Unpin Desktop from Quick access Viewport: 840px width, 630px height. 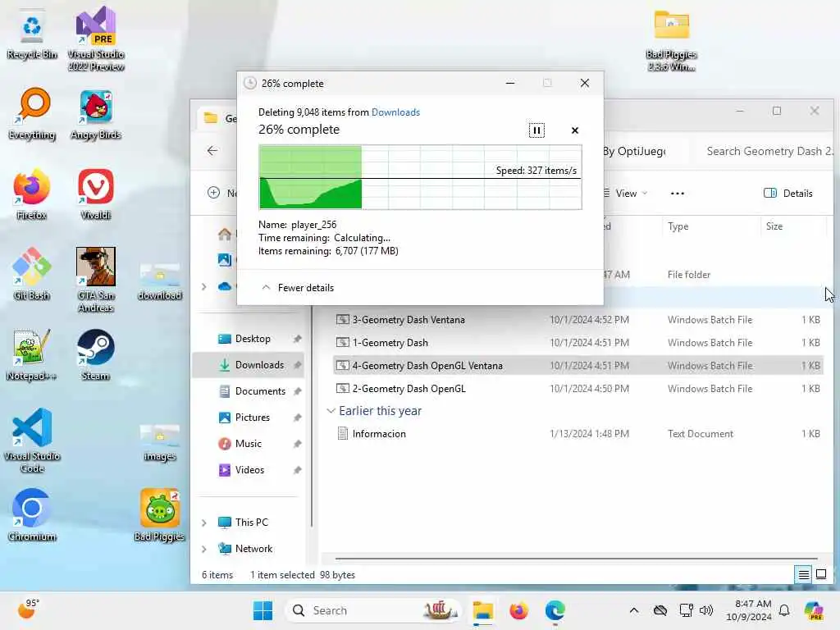coord(297,339)
